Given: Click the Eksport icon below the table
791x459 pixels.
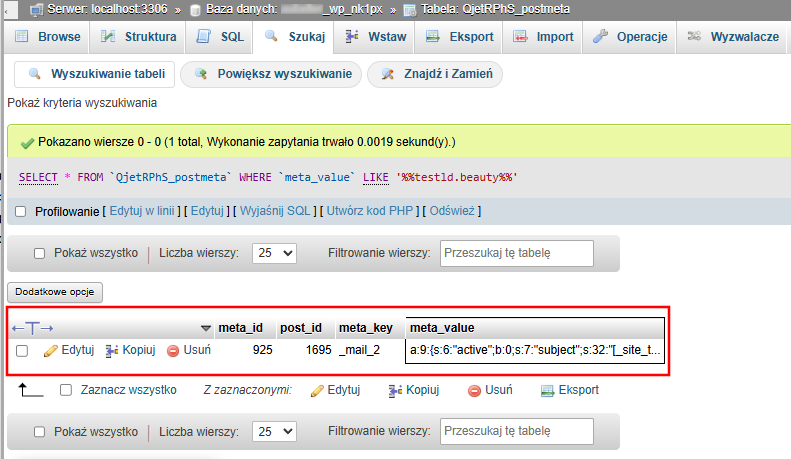Looking at the screenshot, I should tap(547, 391).
